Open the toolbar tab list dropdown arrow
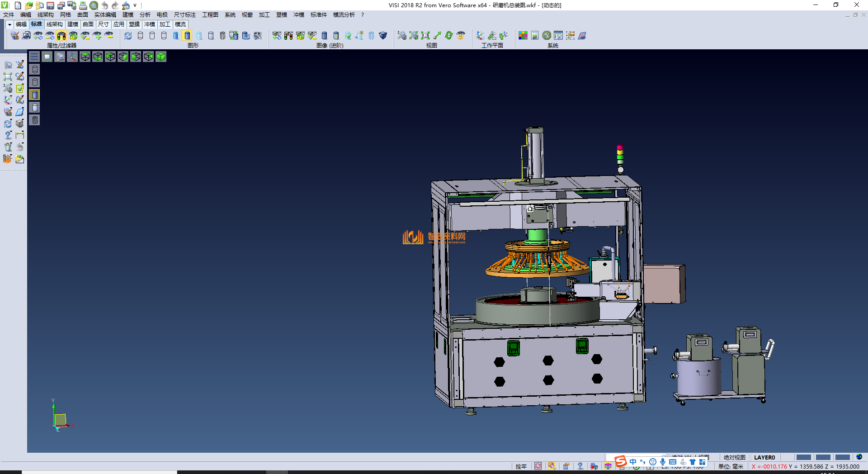The image size is (868, 474). pyautogui.click(x=9, y=24)
